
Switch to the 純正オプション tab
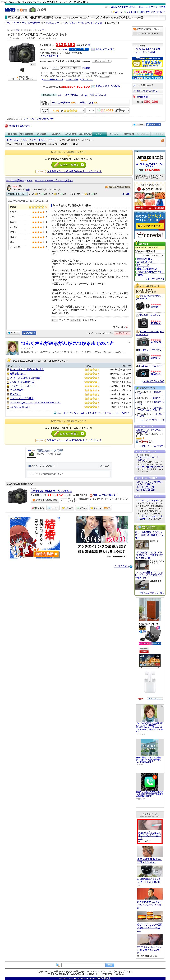pos(85,134)
